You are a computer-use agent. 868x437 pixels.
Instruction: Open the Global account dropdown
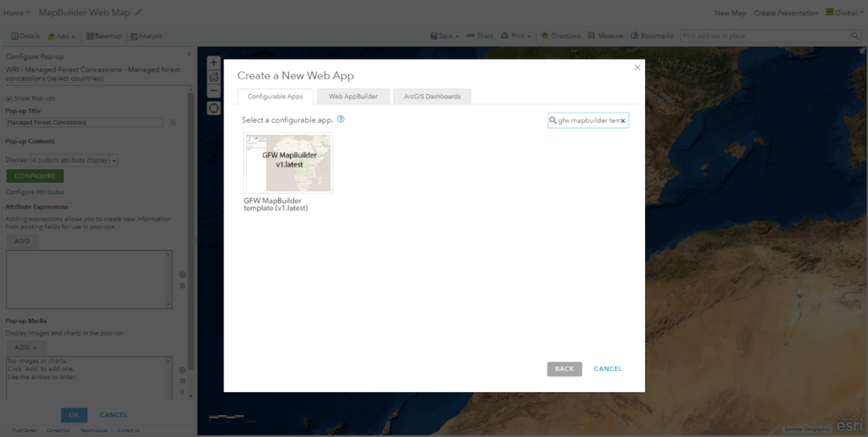point(845,12)
